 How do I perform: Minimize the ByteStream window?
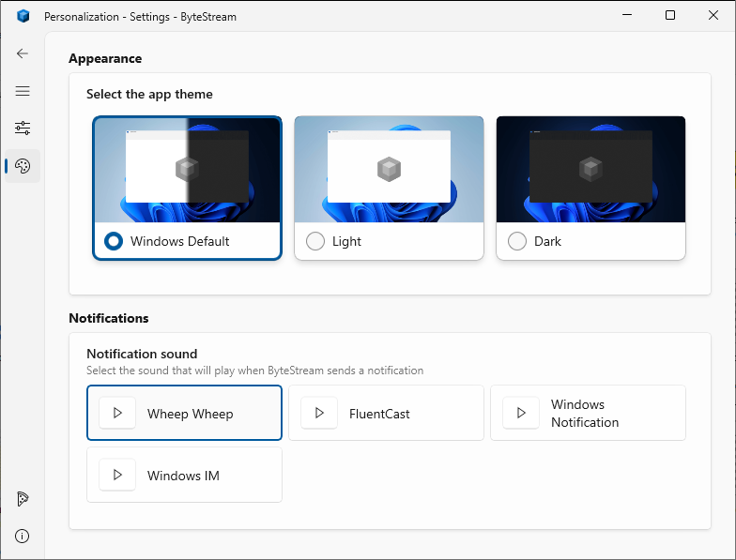point(627,15)
